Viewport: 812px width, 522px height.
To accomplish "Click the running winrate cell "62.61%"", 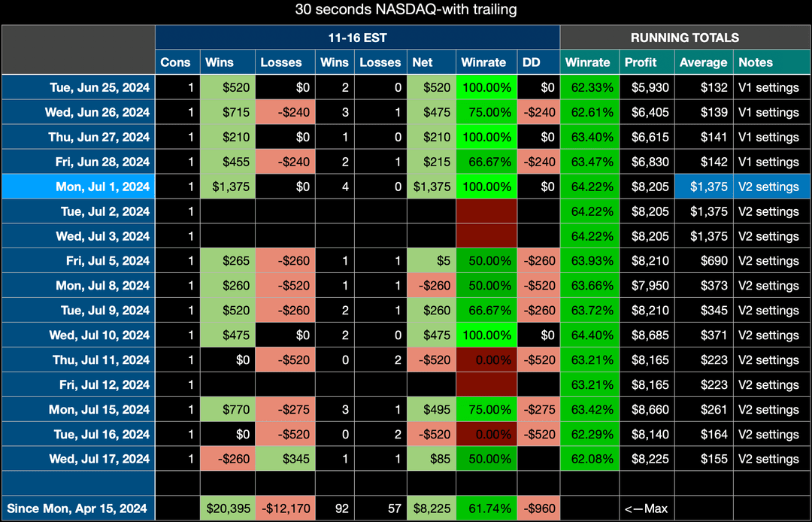I will [589, 112].
